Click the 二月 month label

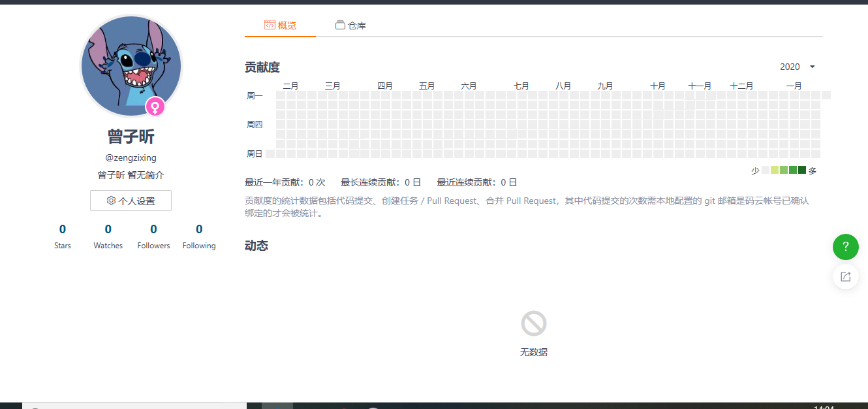point(290,86)
